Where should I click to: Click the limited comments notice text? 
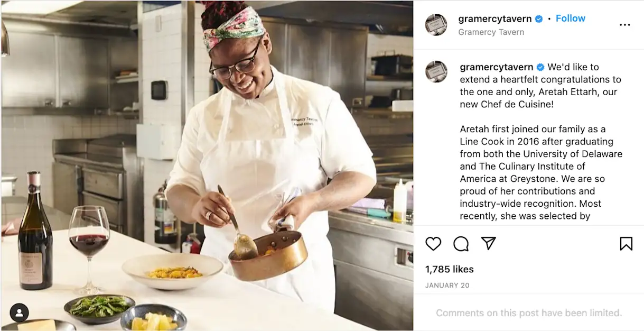click(x=529, y=313)
